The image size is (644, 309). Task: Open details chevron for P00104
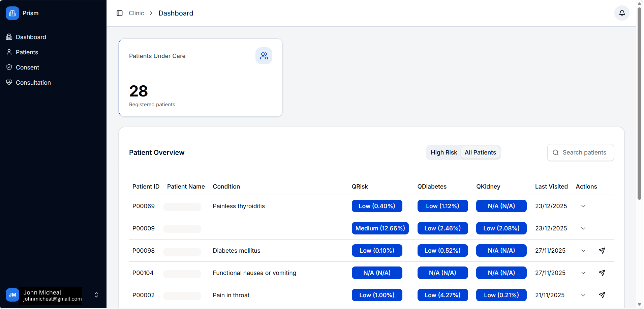coord(583,273)
